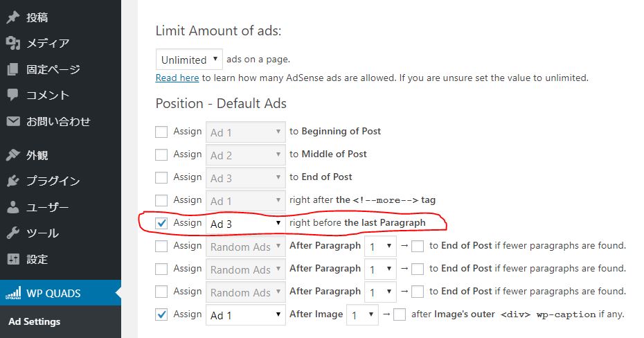Follow the Read here link
The width and height of the screenshot is (644, 338).
pos(177,78)
